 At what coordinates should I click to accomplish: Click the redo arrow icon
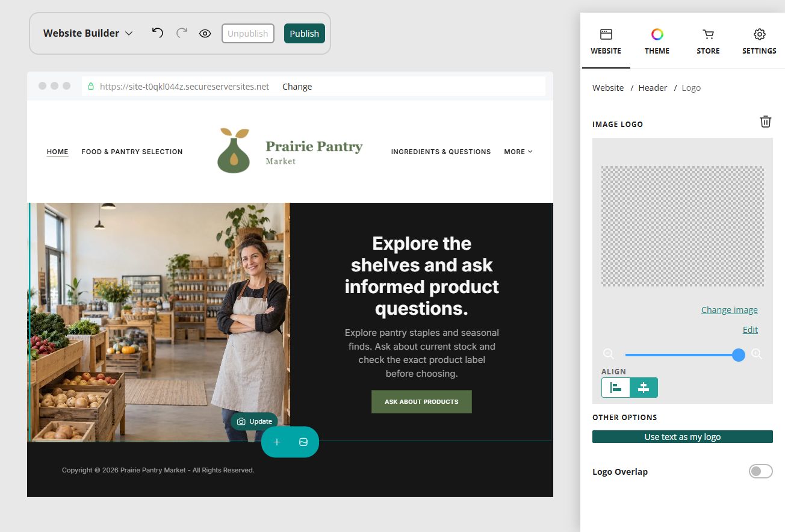pos(182,33)
